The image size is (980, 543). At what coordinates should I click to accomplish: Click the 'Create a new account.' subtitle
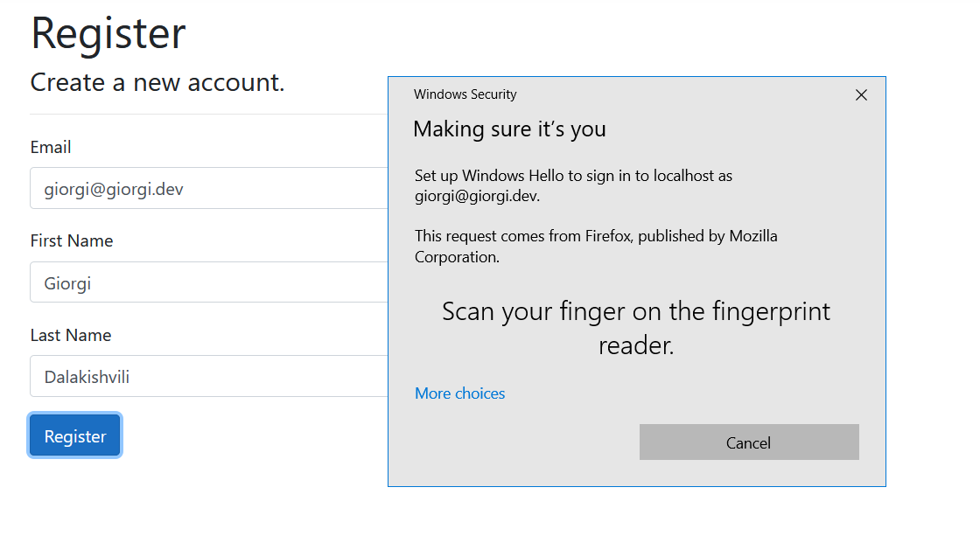tap(157, 83)
